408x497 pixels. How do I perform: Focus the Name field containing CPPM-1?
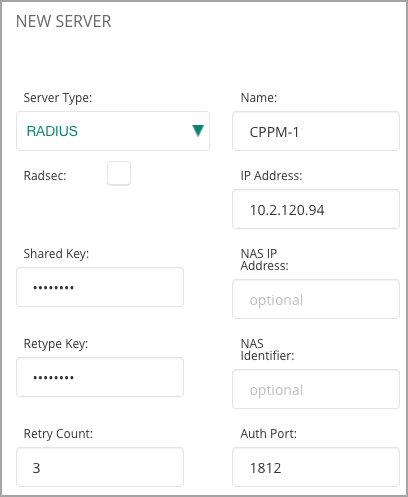point(316,131)
